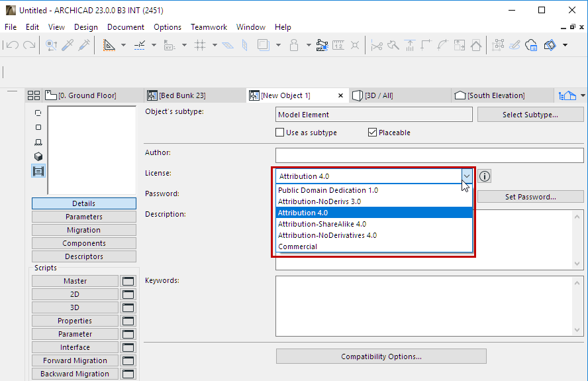Screen dimensions: 588x381
Task: Close the New Object 1 tab
Action: [x=340, y=95]
